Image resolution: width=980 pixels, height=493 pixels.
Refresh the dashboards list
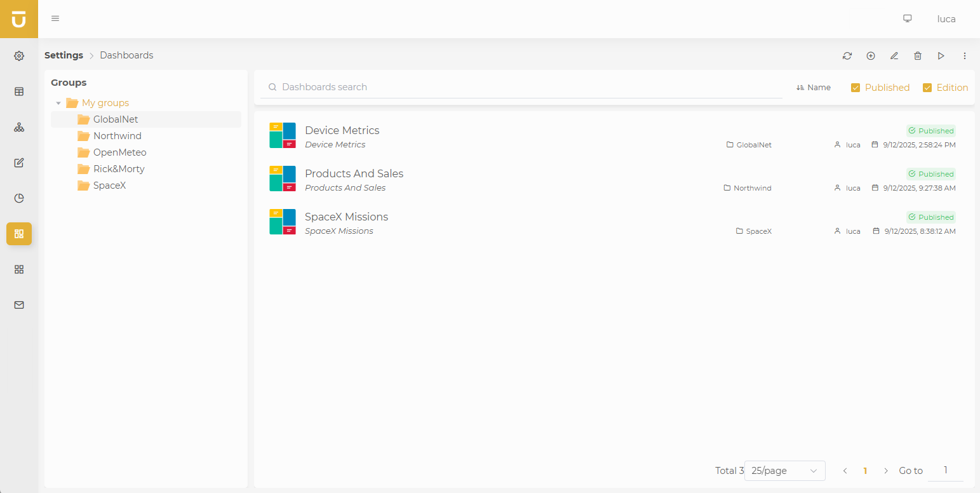pos(847,56)
